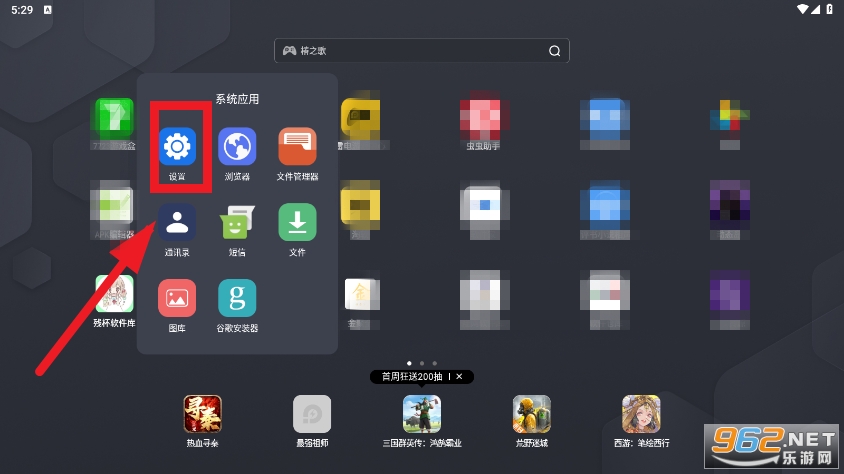Open the APK编辑器 app
844x474 pixels.
coord(114,204)
